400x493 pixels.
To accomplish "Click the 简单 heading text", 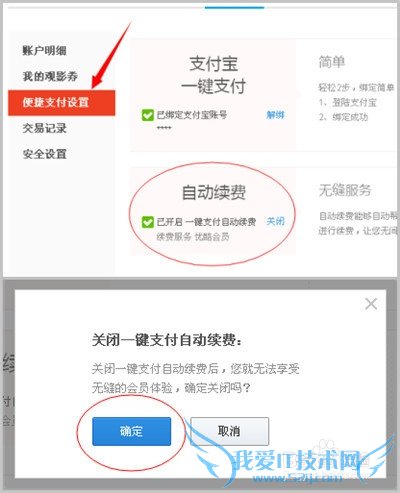I will [332, 62].
